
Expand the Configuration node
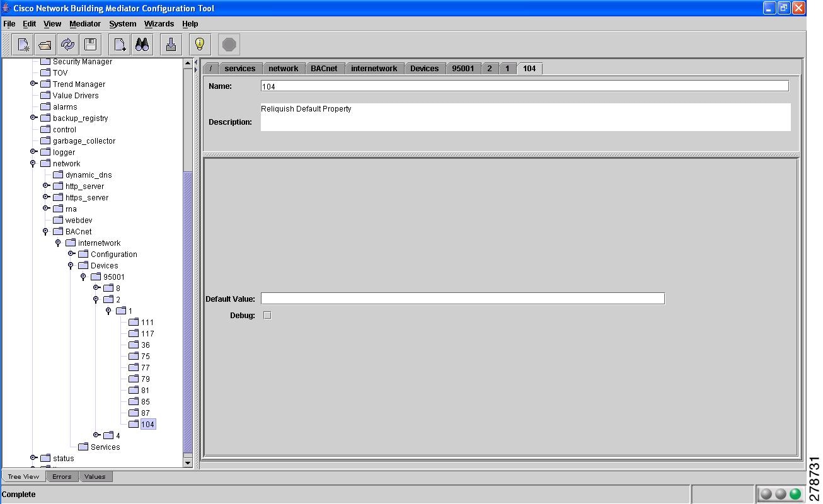pos(71,254)
